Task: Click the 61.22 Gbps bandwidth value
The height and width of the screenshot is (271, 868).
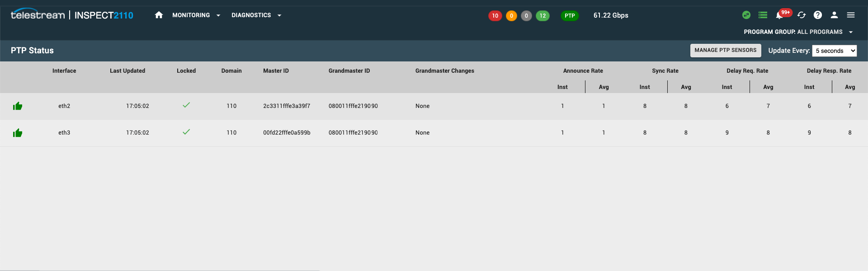Action: tap(611, 15)
